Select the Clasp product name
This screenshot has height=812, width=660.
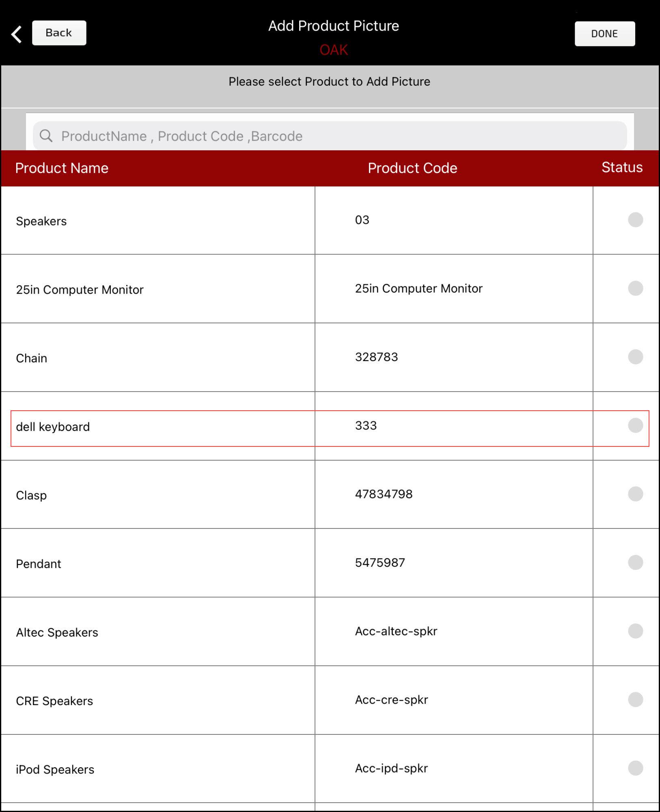[x=31, y=496]
